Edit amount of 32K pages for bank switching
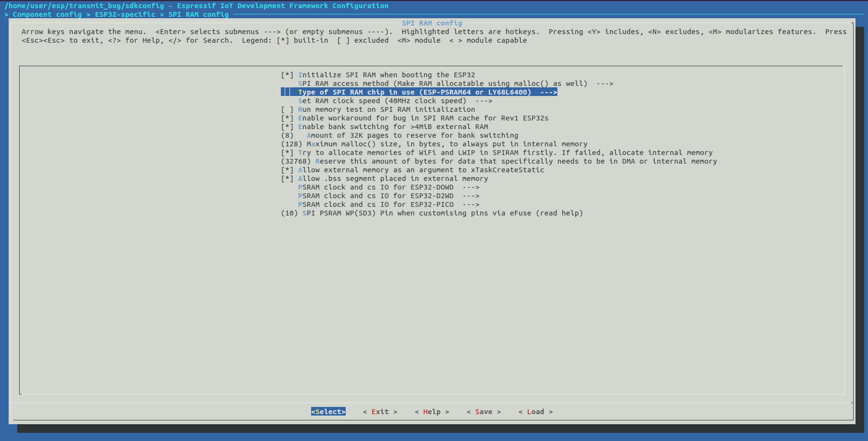The height and width of the screenshot is (441, 868). (399, 135)
